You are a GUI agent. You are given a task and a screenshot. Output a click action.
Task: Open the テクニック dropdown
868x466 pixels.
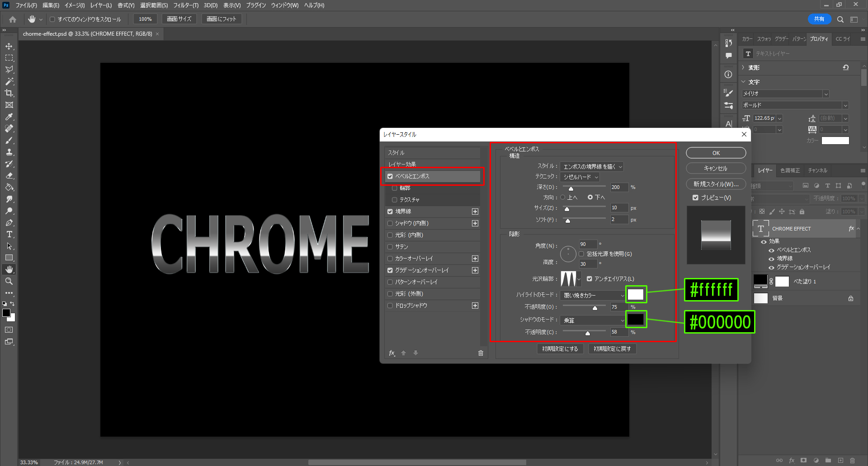580,177
